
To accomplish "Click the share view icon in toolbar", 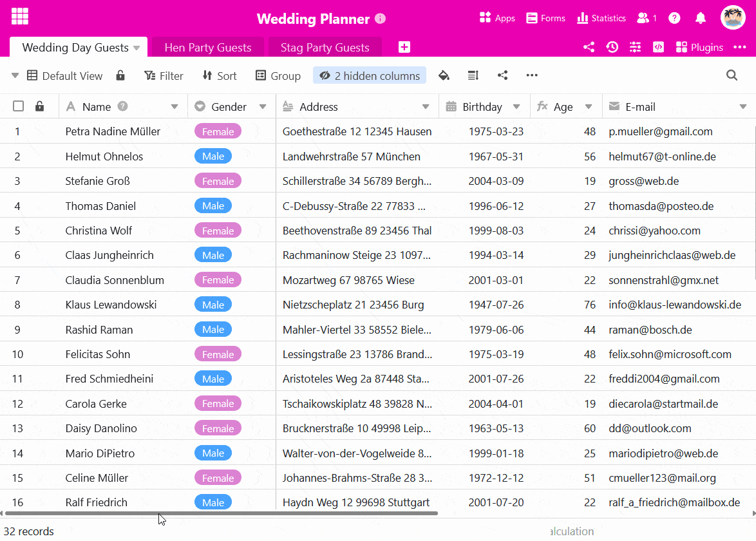I will (503, 75).
